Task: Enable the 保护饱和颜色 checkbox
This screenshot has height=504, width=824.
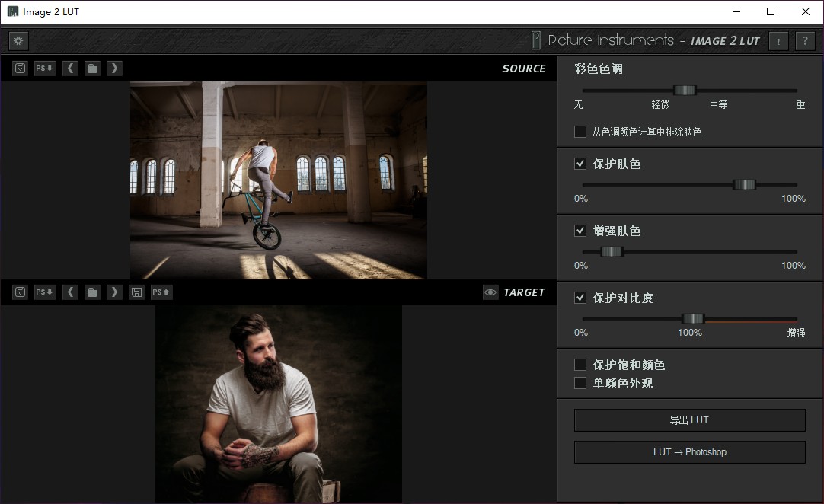Action: coord(580,365)
